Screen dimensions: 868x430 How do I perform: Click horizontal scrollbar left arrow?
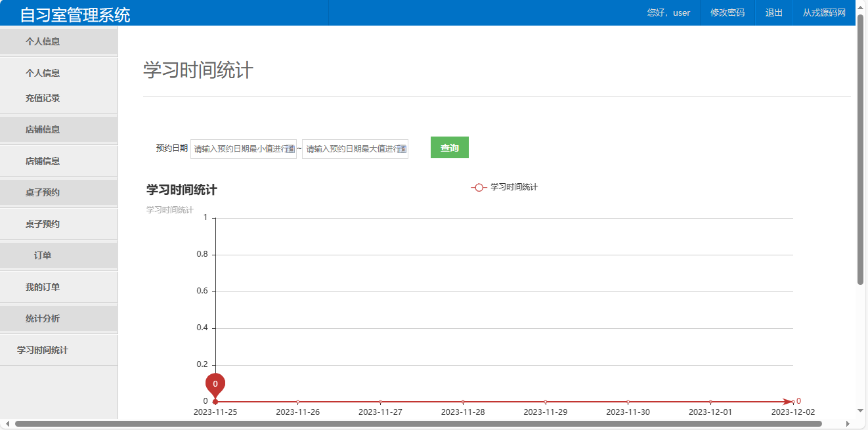pos(7,423)
